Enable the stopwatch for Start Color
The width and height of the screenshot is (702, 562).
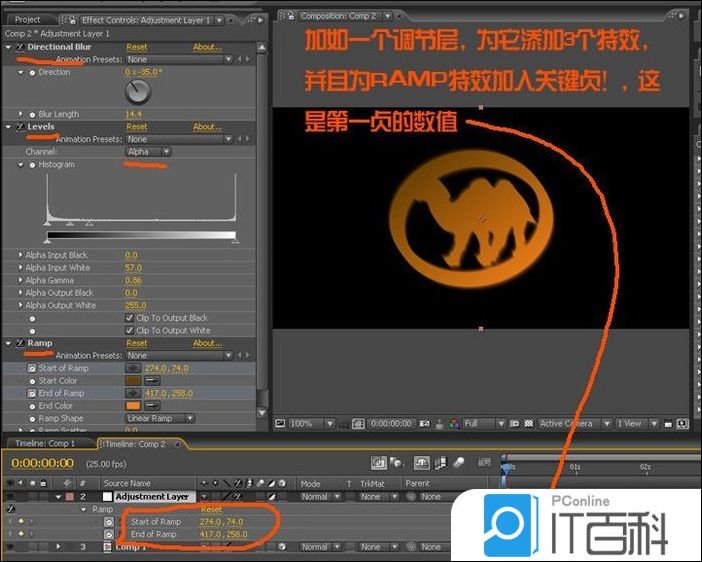click(32, 381)
